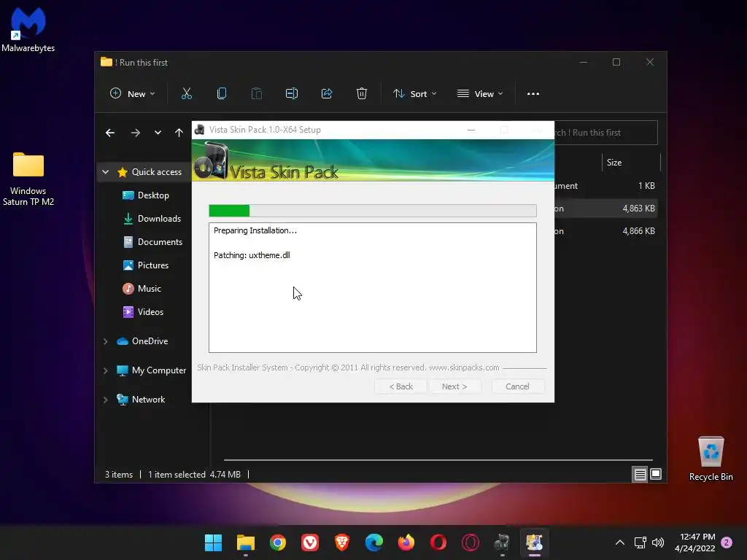Click the Cut scissors icon in Explorer toolbar
The image size is (747, 560).
(x=186, y=93)
